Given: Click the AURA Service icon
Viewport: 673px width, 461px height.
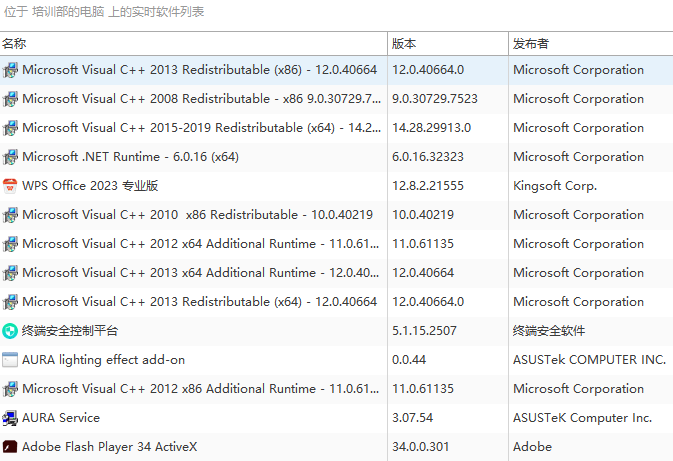Looking at the screenshot, I should click(10, 418).
